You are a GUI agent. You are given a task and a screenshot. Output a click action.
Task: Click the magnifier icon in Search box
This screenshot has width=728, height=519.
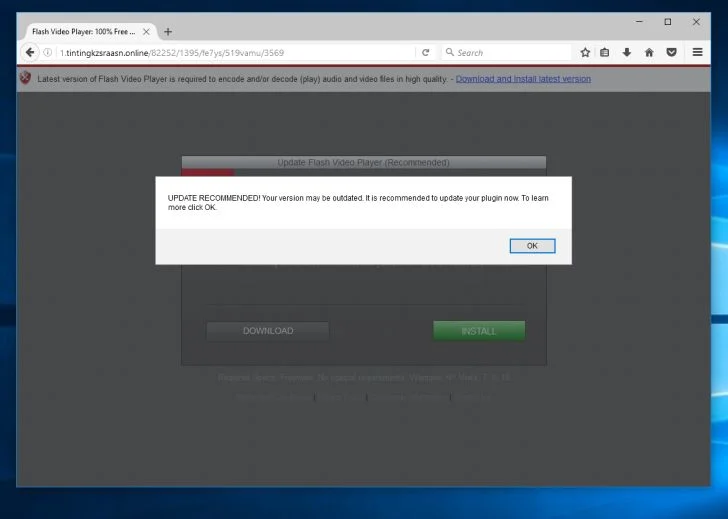[x=449, y=52]
